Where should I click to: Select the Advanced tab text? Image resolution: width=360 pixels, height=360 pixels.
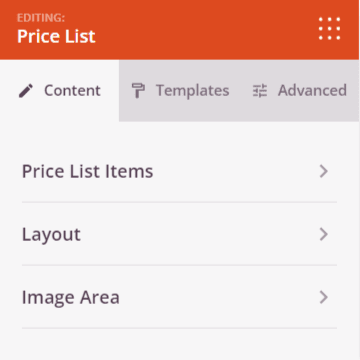click(x=312, y=91)
